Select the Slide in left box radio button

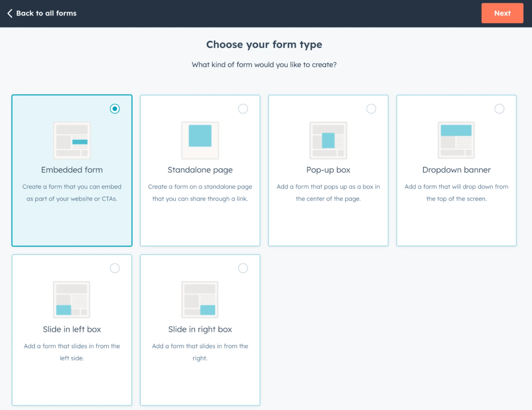[115, 268]
